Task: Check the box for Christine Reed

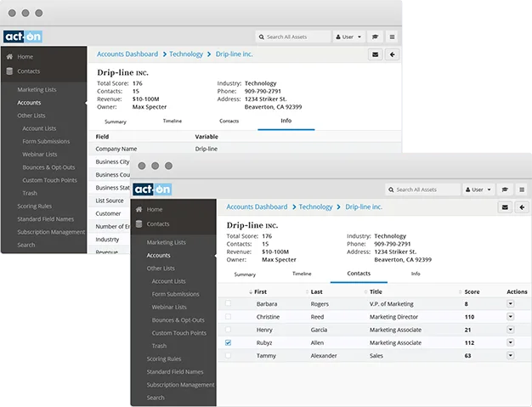Action: click(228, 316)
